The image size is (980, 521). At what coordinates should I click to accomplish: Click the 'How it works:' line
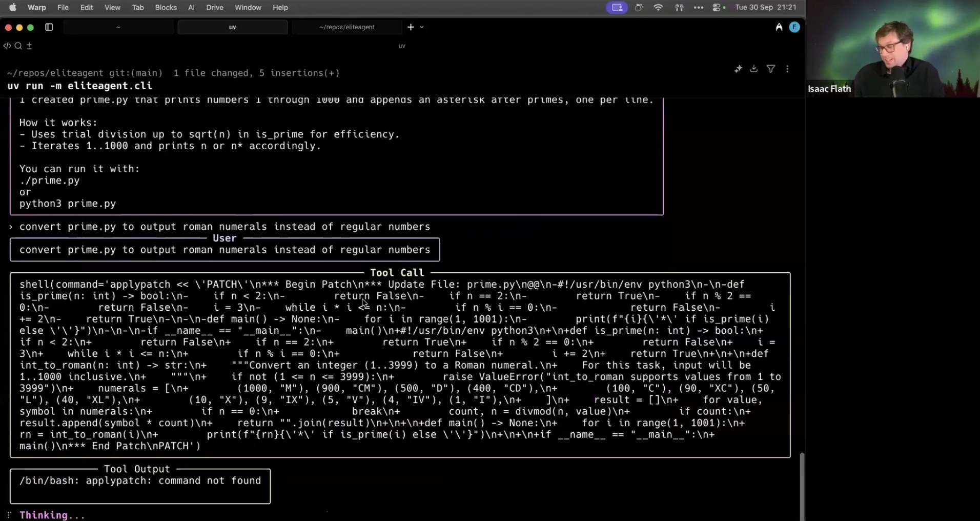(x=58, y=123)
